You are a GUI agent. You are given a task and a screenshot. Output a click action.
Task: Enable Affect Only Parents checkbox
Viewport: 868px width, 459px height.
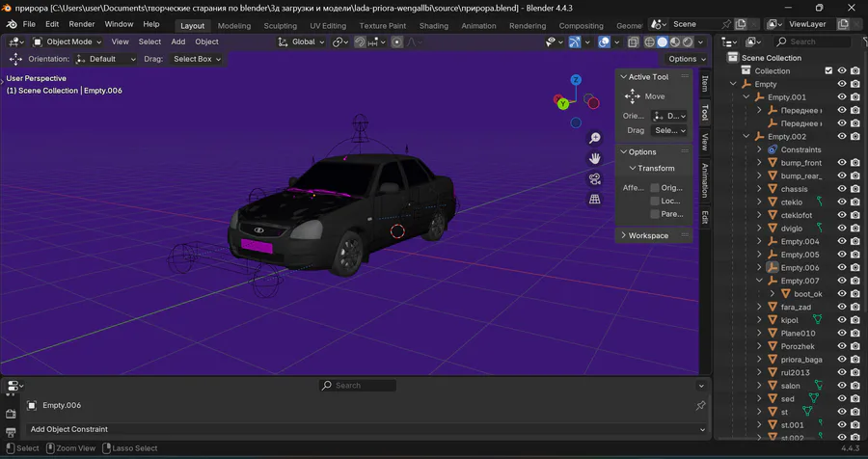pyautogui.click(x=655, y=214)
